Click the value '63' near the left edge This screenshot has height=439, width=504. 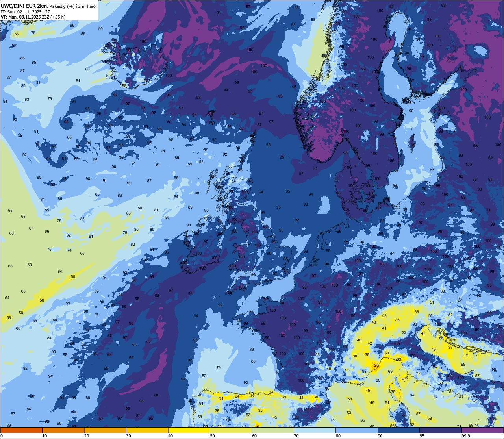click(x=23, y=291)
